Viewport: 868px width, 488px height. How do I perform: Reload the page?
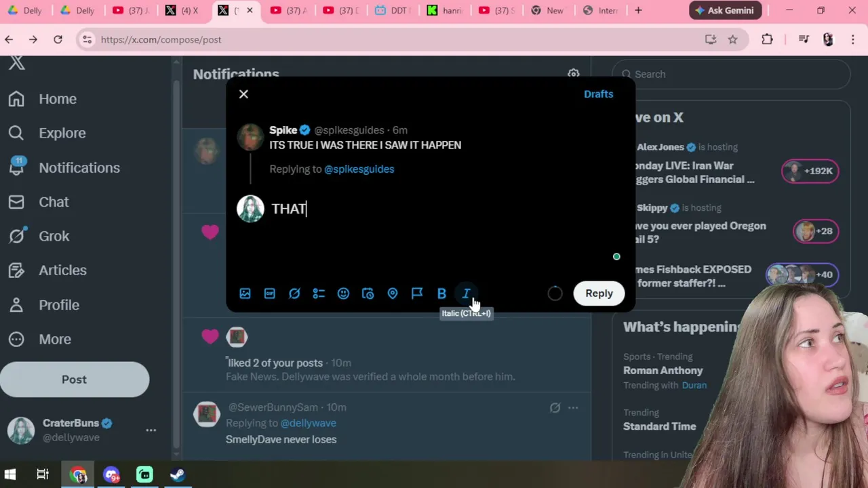[x=58, y=39]
